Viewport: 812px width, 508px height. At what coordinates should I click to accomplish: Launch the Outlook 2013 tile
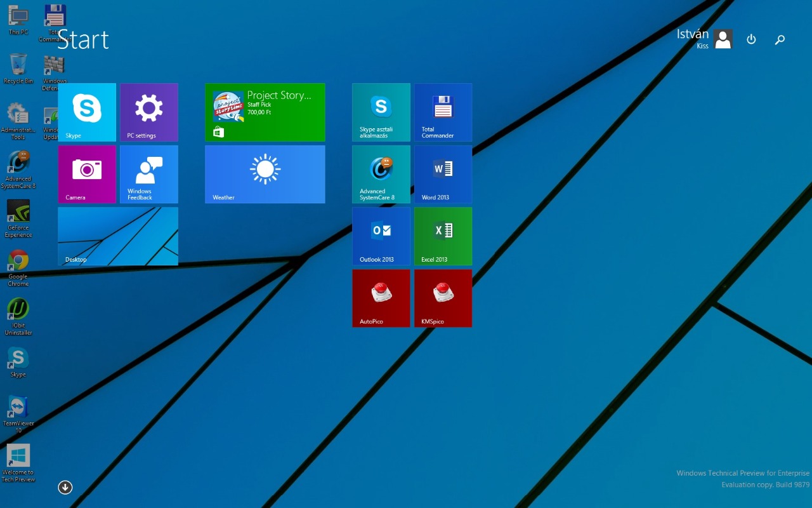(x=381, y=236)
